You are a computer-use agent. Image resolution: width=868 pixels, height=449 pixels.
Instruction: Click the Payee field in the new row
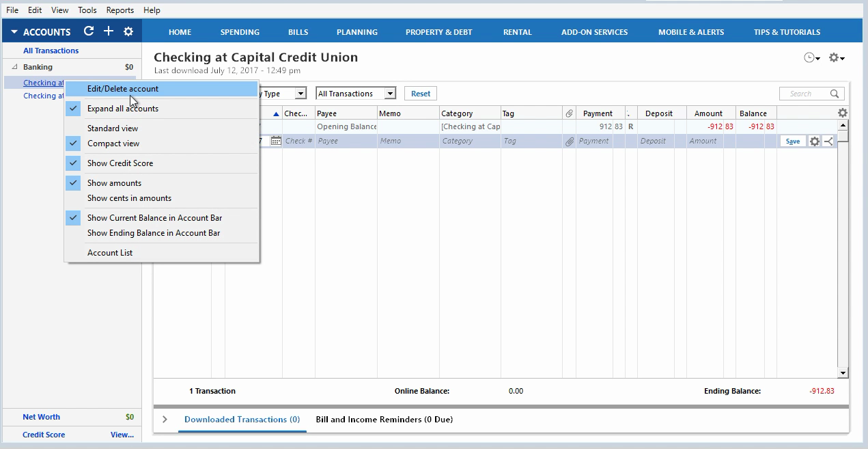coord(346,141)
